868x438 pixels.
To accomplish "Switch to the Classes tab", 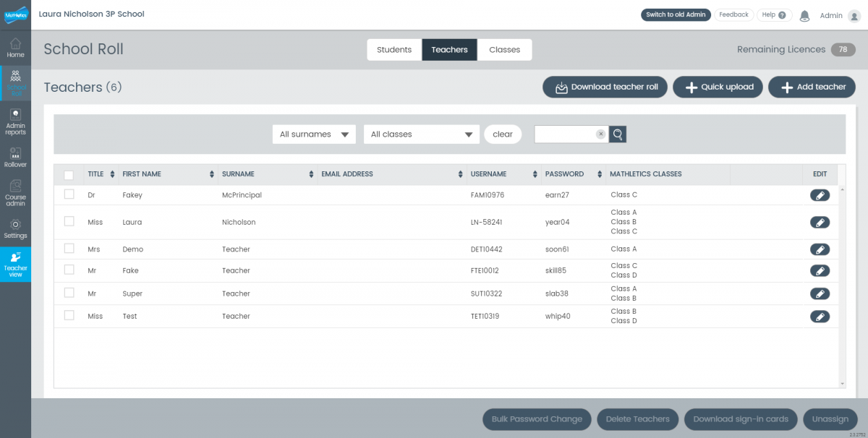I will click(x=504, y=49).
